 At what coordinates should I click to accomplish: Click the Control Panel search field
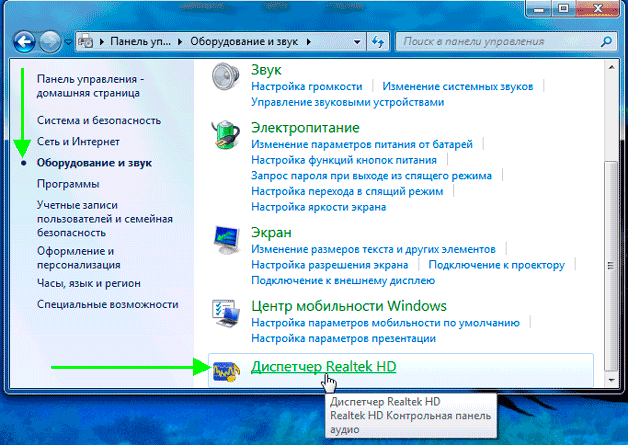point(495,43)
